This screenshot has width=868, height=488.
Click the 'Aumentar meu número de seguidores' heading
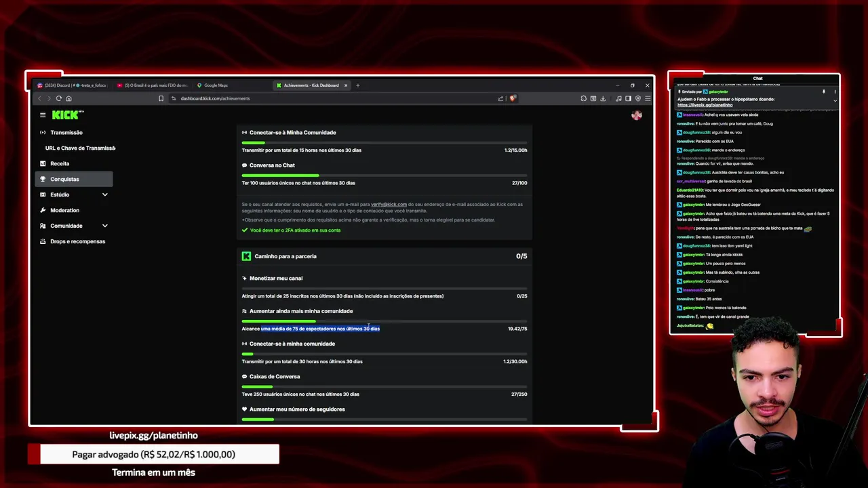297,409
